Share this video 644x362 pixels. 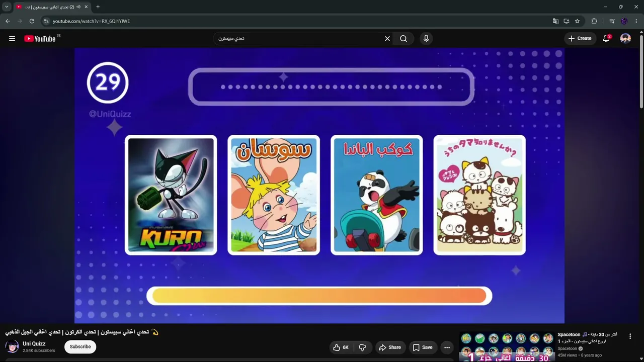(x=390, y=347)
